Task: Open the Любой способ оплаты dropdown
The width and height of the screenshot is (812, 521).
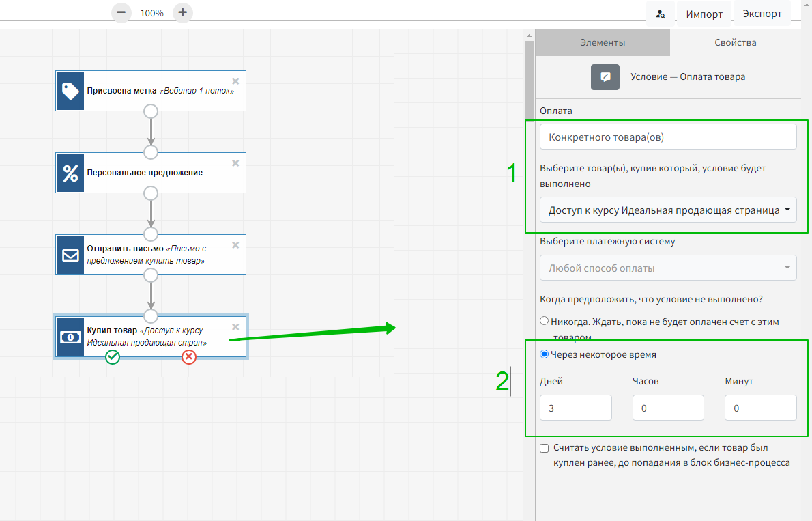Action: [x=667, y=268]
